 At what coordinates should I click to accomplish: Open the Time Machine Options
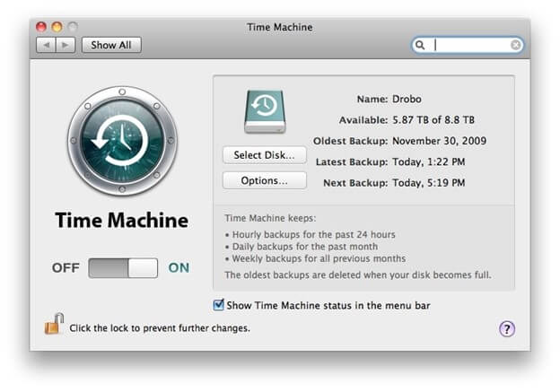point(264,180)
